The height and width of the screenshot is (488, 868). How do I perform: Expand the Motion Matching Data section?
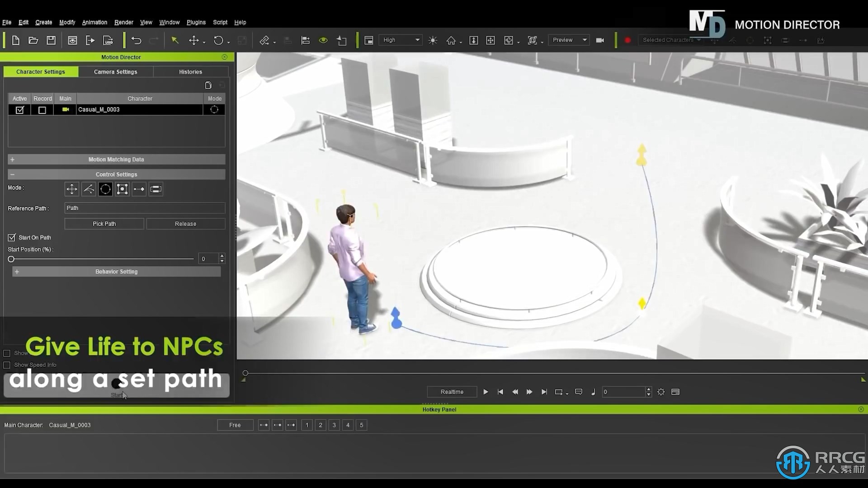(x=117, y=160)
